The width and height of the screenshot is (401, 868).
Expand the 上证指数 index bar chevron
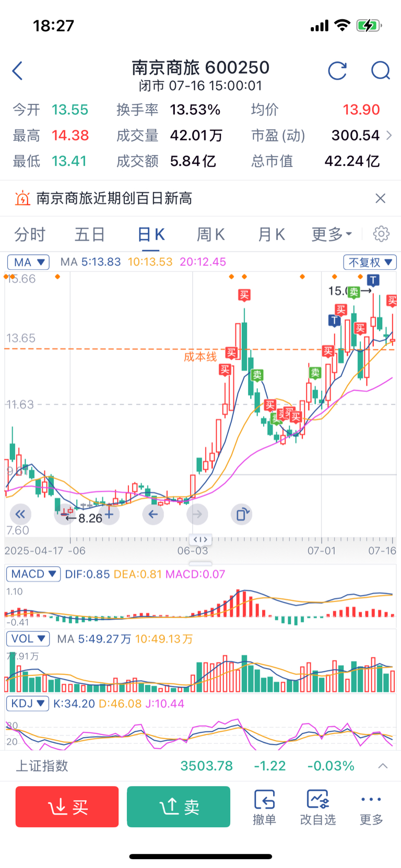click(x=383, y=766)
